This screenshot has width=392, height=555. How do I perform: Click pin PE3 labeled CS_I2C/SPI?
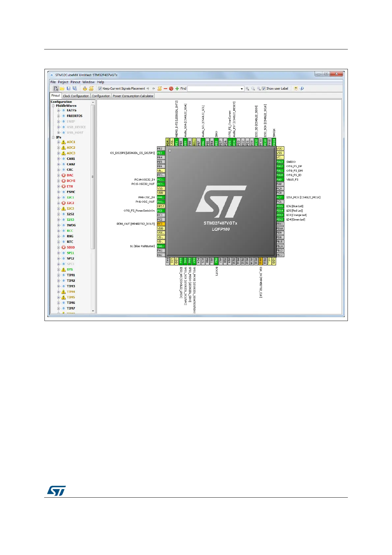coord(160,153)
